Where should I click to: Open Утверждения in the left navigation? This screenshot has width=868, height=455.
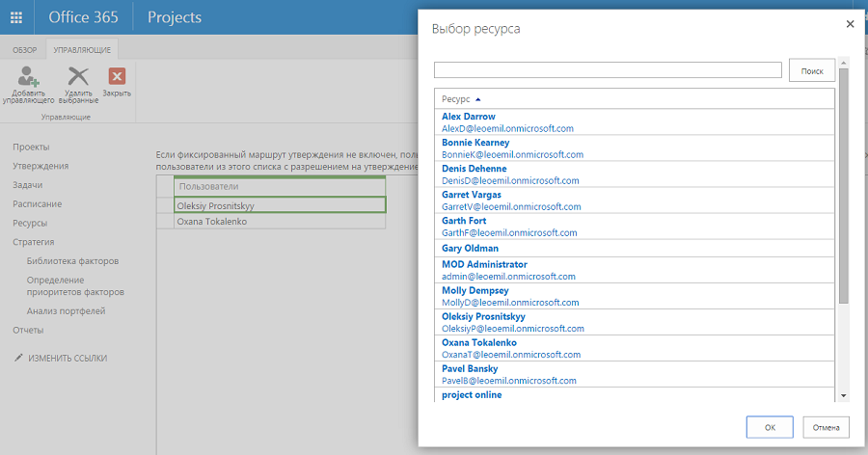[x=41, y=166]
